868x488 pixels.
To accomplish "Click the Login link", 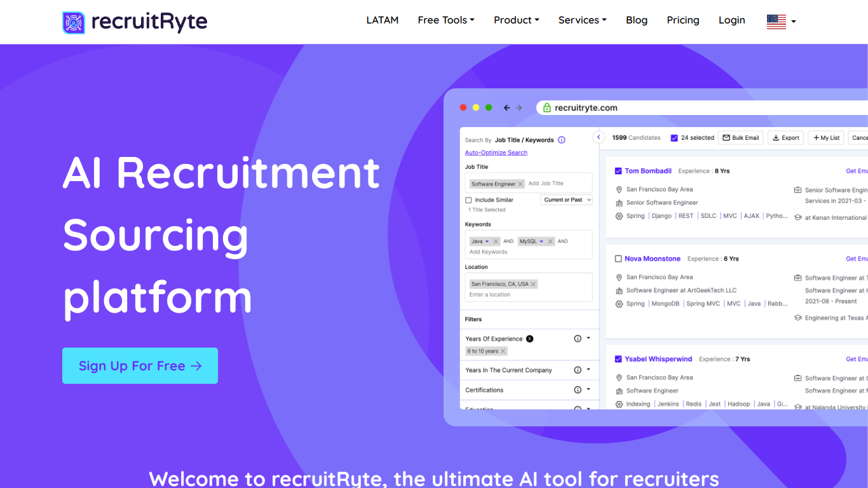I will [732, 20].
